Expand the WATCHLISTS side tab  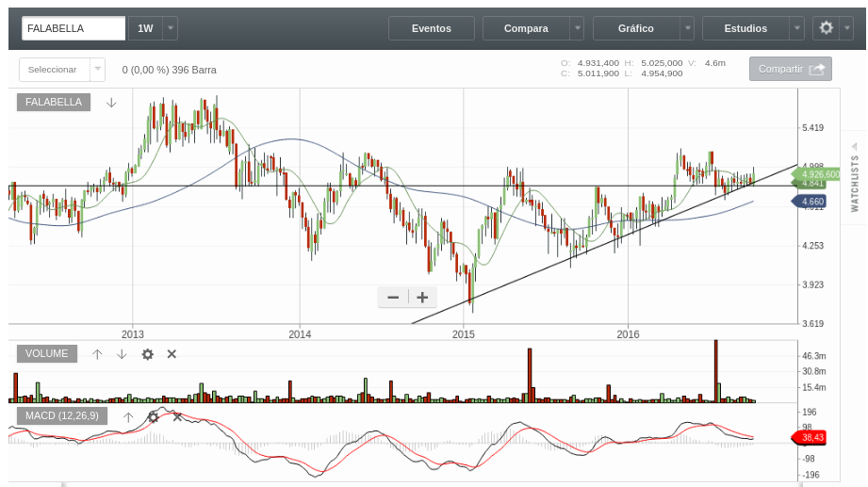[x=854, y=177]
